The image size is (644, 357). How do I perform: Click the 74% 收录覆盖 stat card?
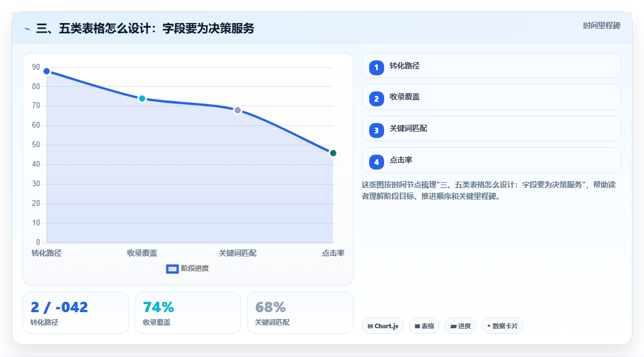click(x=187, y=313)
